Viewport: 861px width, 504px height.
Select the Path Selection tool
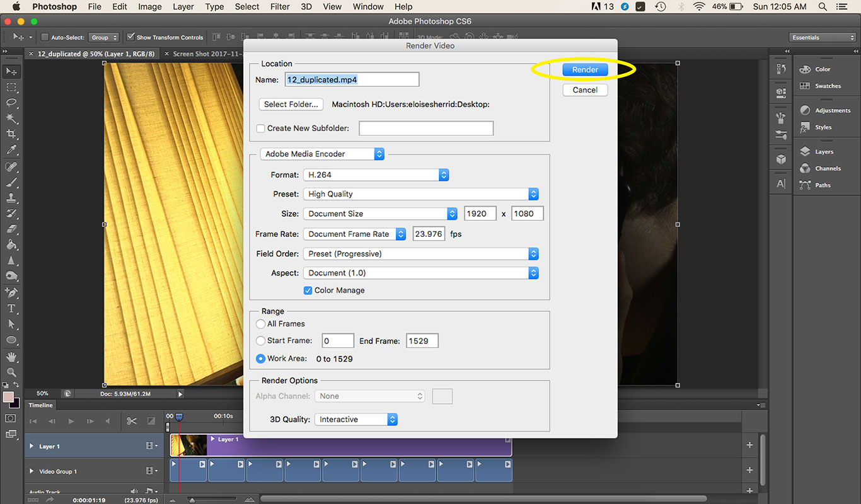pos(11,324)
